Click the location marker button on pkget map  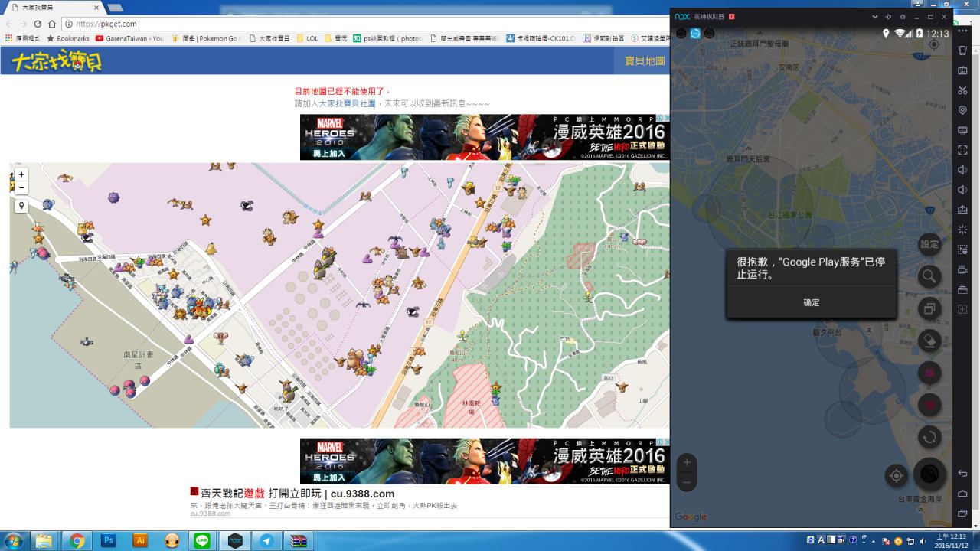point(21,206)
